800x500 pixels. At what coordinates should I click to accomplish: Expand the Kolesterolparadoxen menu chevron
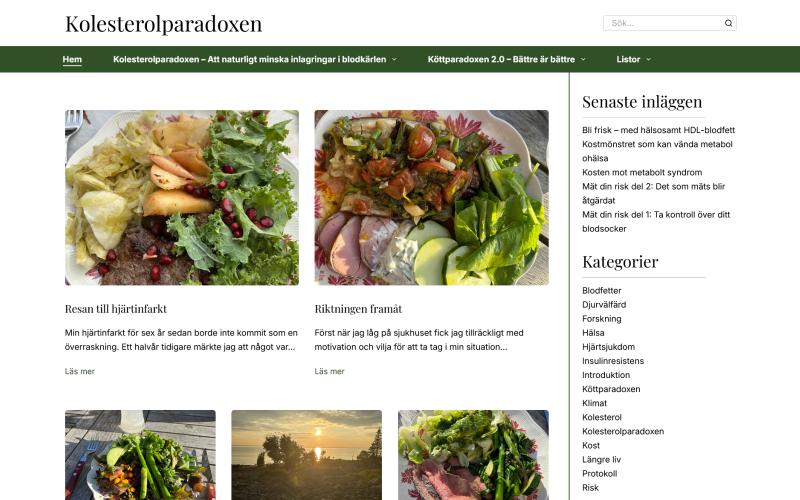[394, 60]
